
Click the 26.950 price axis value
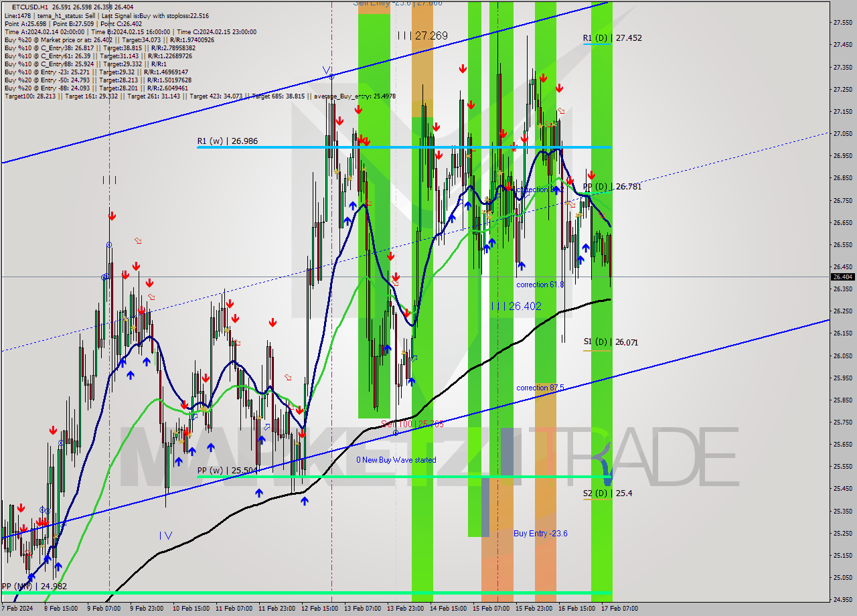tap(842, 156)
